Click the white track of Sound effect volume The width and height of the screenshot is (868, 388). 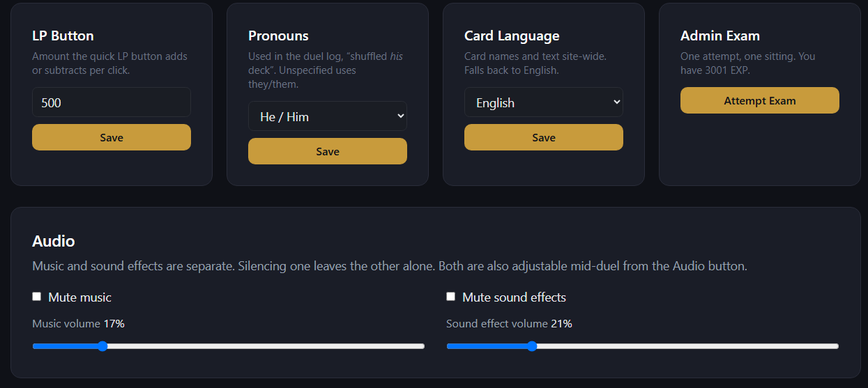coord(688,346)
